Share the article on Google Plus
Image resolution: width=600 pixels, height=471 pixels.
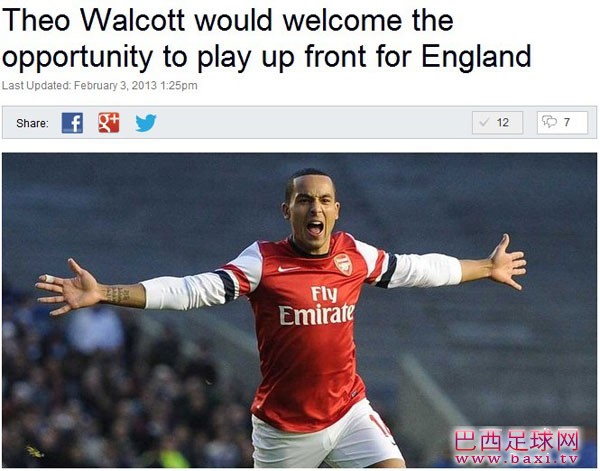(x=109, y=123)
